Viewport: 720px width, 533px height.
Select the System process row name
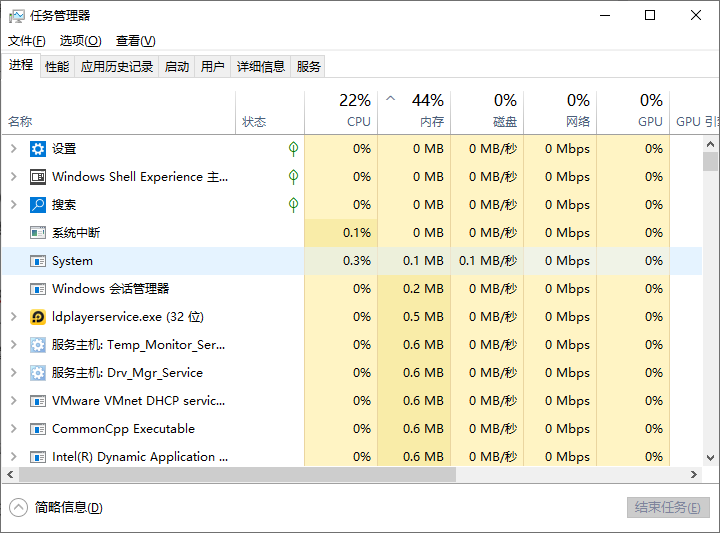click(72, 261)
